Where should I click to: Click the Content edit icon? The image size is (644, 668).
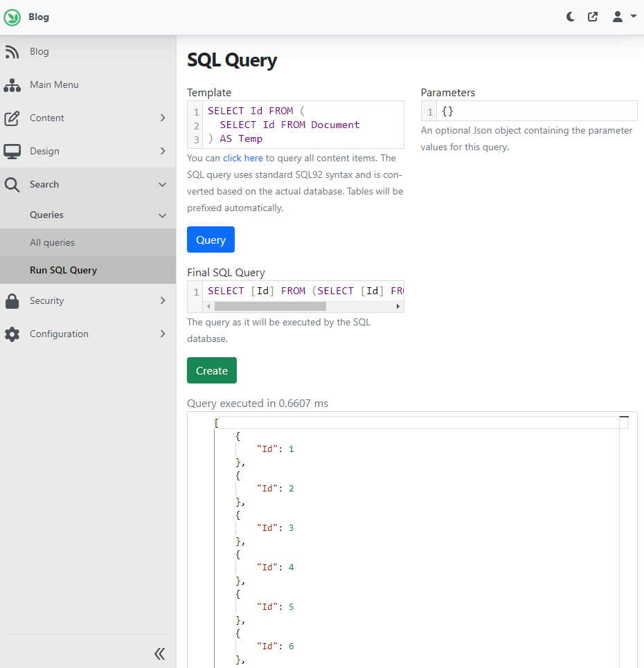click(12, 118)
